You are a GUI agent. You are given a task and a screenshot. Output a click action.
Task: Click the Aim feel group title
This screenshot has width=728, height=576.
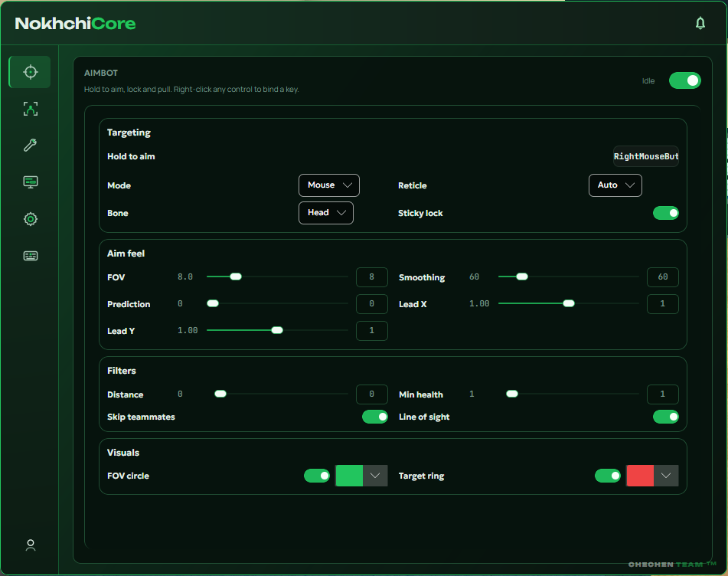[126, 254]
